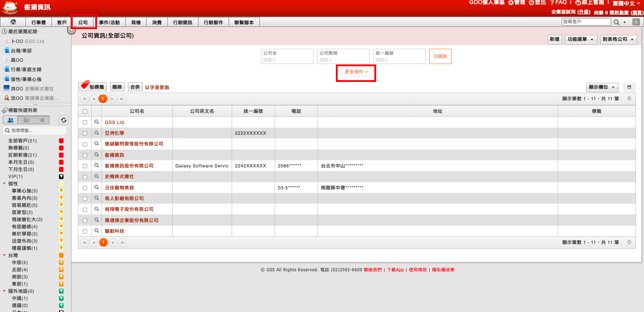644x312 pixels.
Task: Open the 以字首查詢 link
Action: [157, 87]
